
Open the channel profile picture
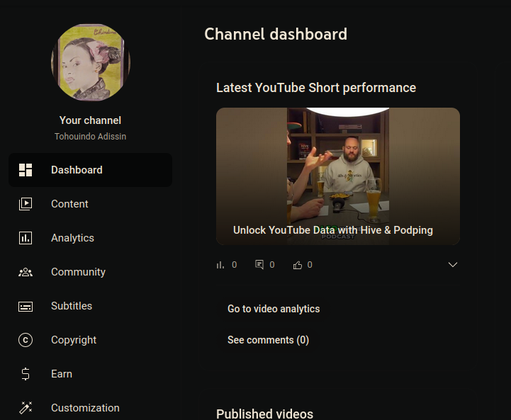[x=91, y=62]
